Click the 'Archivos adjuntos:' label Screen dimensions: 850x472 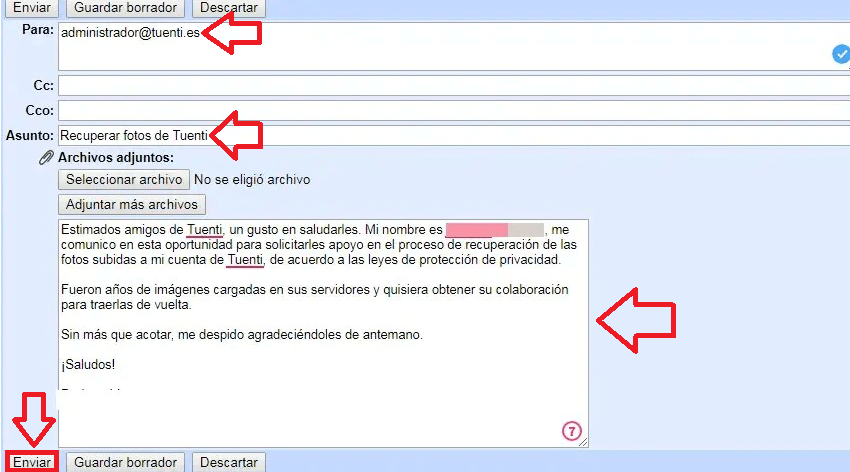[116, 158]
